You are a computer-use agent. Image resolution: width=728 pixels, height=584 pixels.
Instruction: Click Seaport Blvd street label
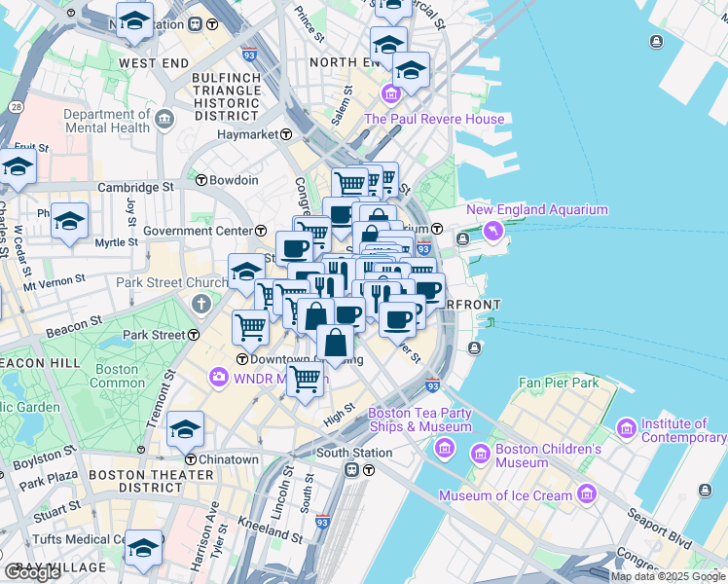pos(659,529)
